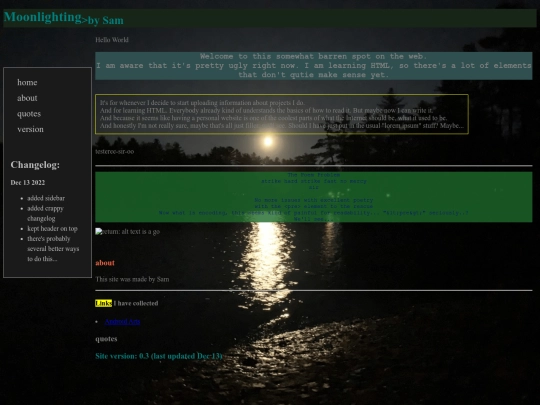This screenshot has width=540, height=405.
Task: Click the orange 'about' heading
Action: 105,263
